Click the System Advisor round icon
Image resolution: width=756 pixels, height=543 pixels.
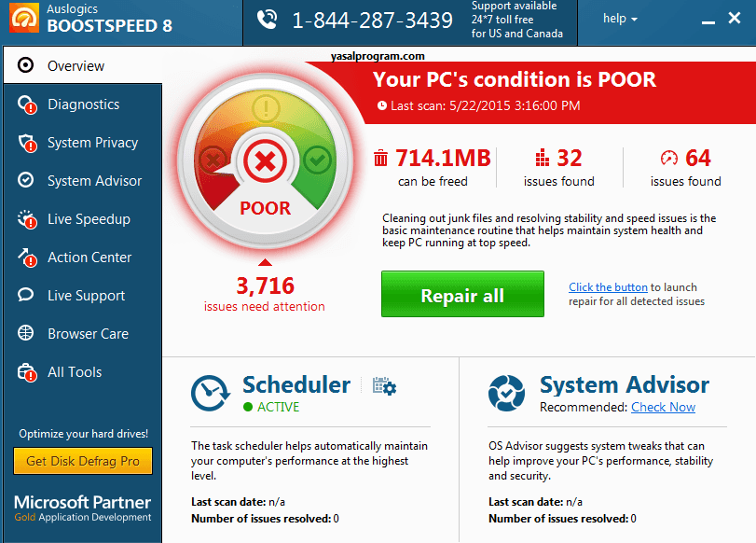tap(507, 393)
